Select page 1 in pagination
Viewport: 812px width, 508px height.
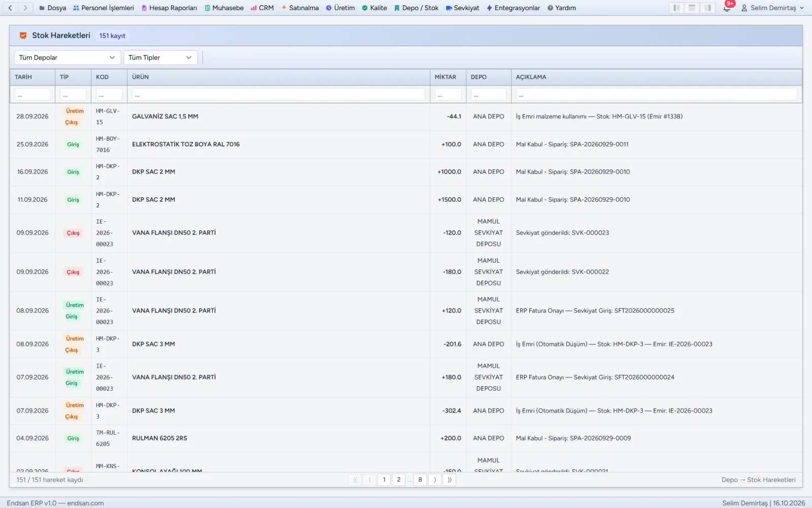[384, 480]
